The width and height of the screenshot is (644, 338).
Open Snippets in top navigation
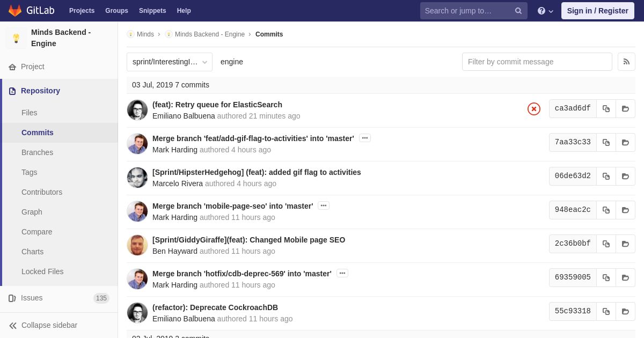(152, 11)
